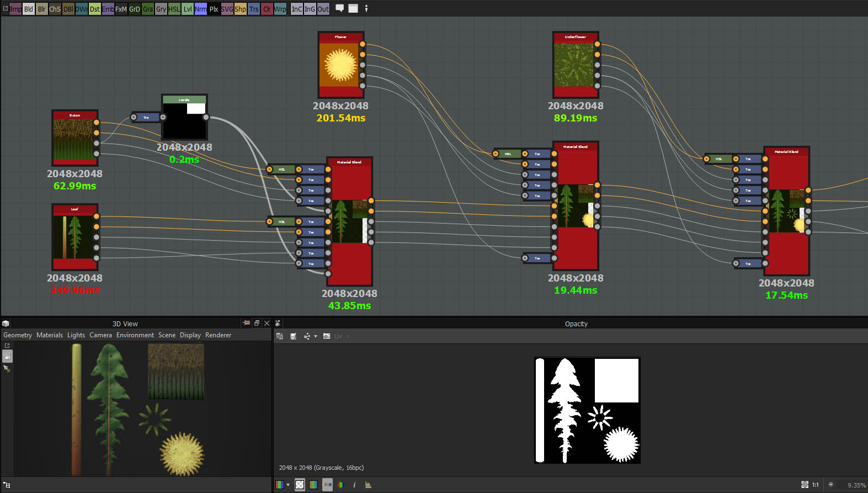
Task: Add Normal node with Nrm button
Action: (201, 9)
